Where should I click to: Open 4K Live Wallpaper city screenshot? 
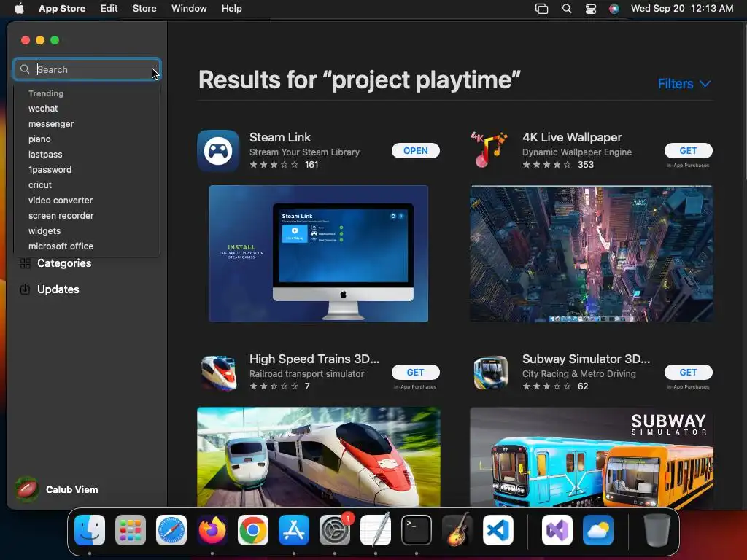point(591,254)
